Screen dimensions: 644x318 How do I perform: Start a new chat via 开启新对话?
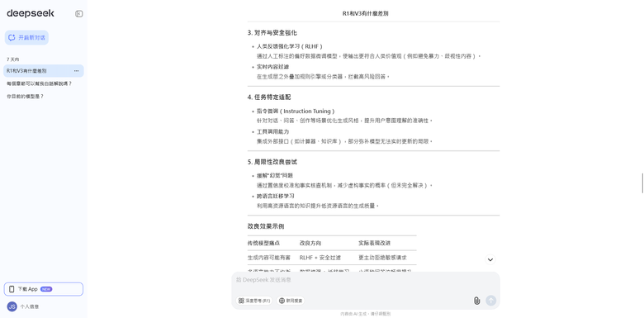(26, 37)
